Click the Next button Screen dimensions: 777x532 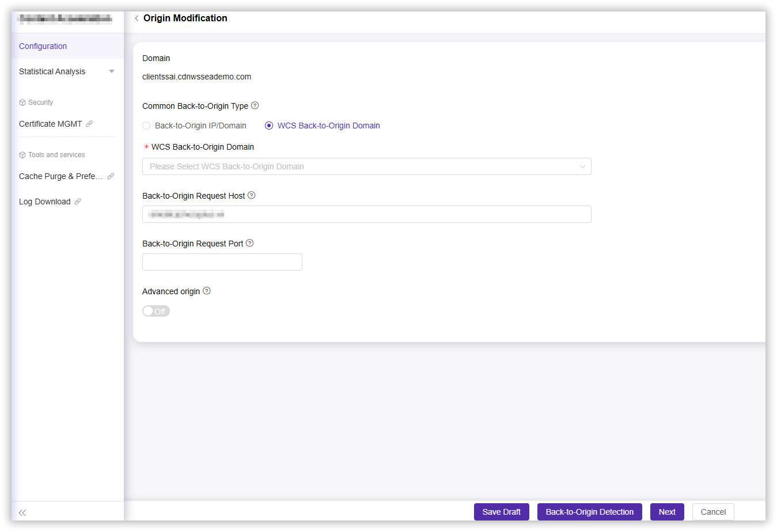pos(667,512)
